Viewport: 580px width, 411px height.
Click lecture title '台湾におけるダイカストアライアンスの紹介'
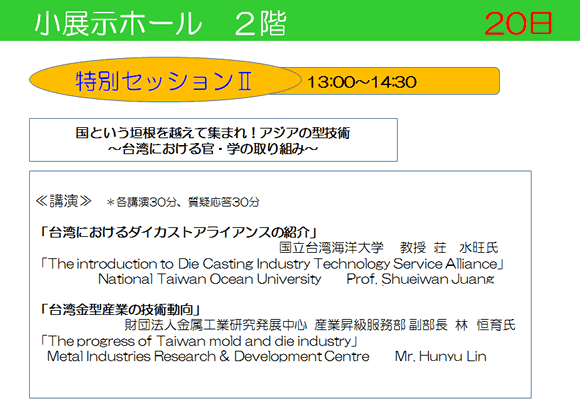click(179, 232)
